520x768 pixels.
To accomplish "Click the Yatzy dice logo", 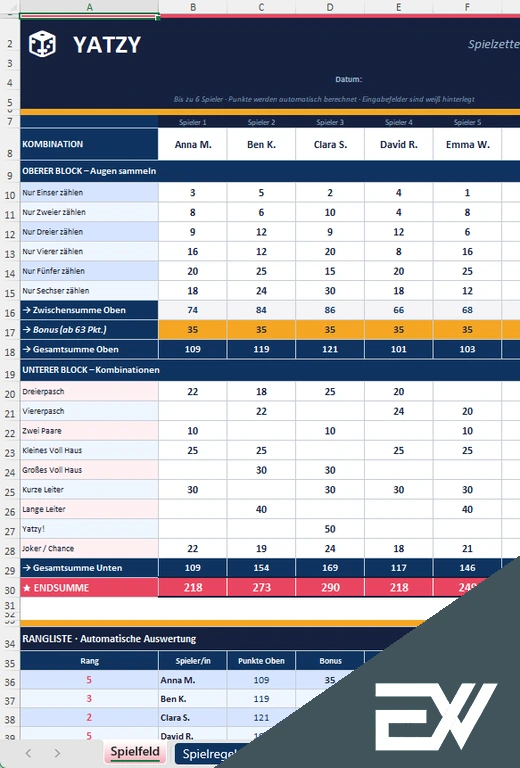I will coord(42,44).
